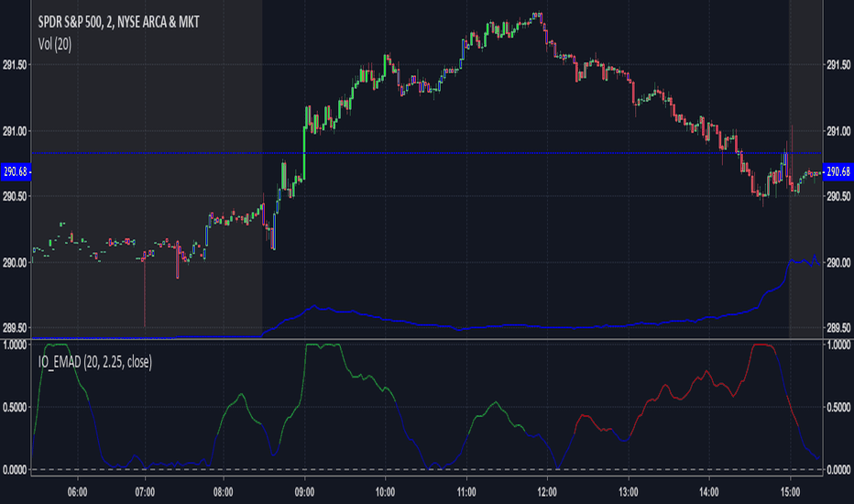This screenshot has height=504, width=854.
Task: Click the red IO_EMAD peak before 15:00
Action: (x=762, y=346)
